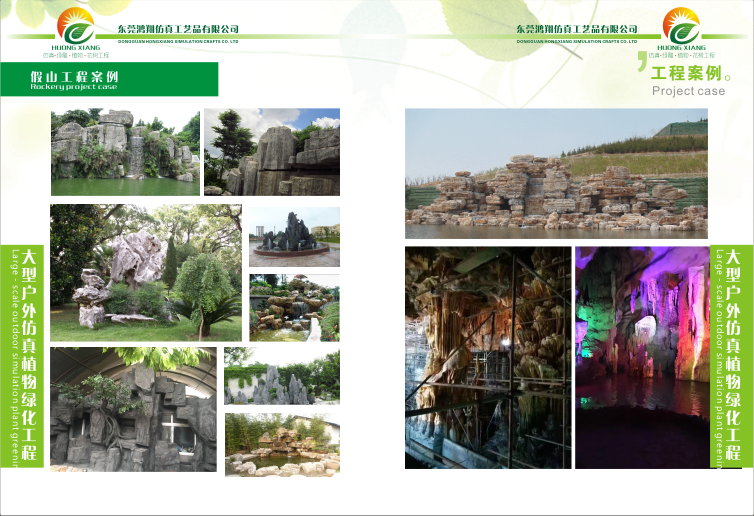Open the pond with yellow rocks photo
The height and width of the screenshot is (516, 754).
[x=281, y=444]
